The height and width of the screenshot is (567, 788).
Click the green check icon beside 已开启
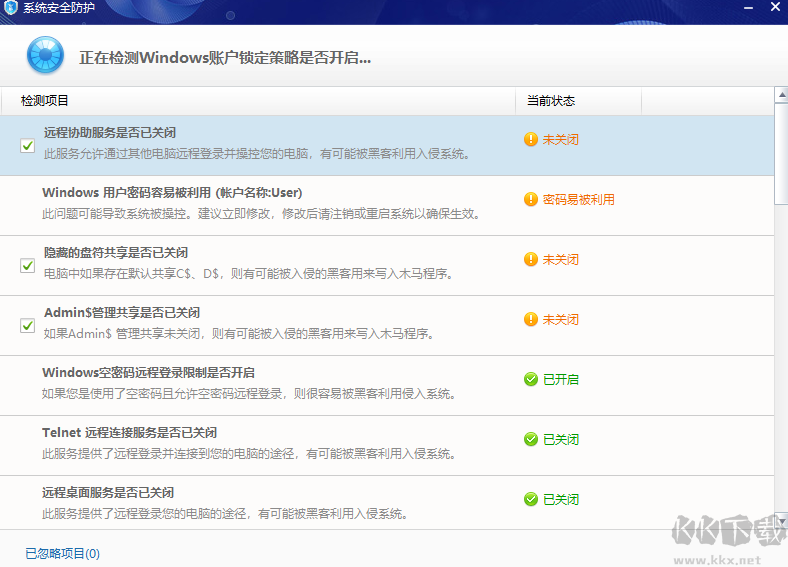531,380
